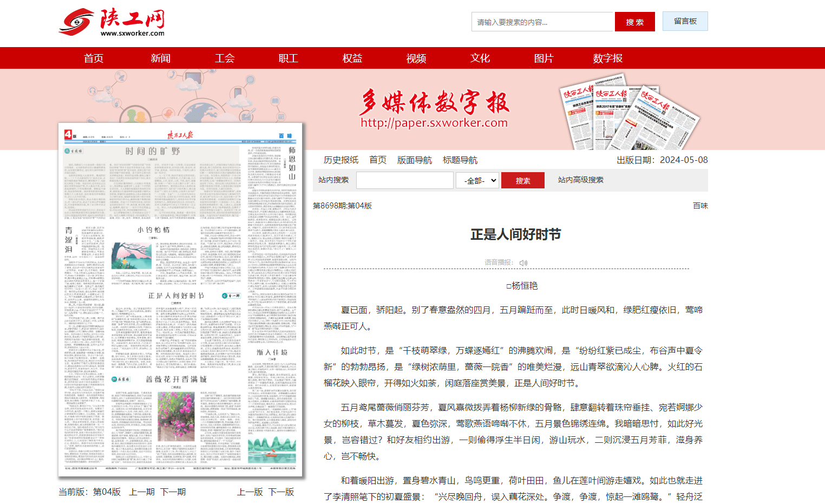Click 第8698期:第04版 label

343,206
